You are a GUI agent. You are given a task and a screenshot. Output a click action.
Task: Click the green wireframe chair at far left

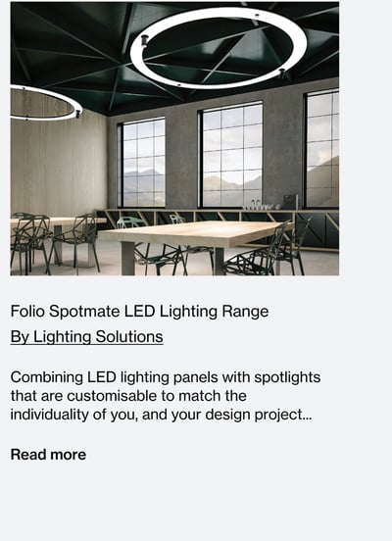coord(28,241)
